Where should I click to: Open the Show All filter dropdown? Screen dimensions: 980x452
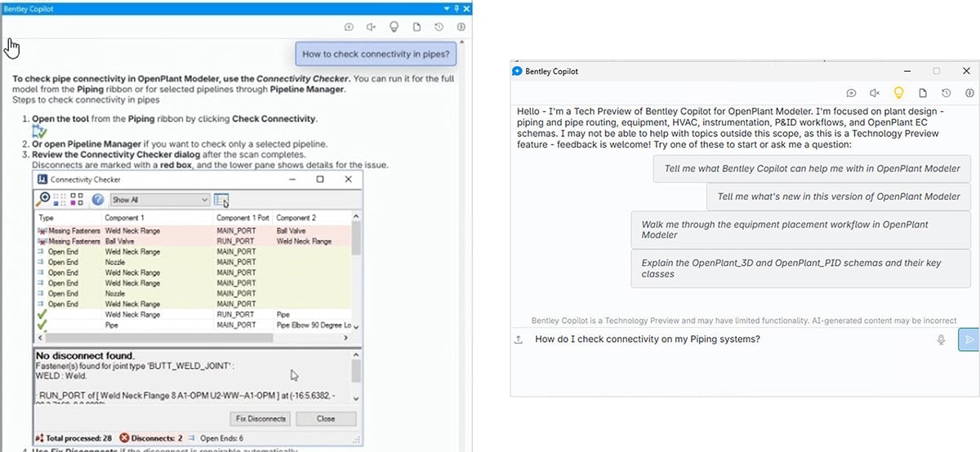coord(160,199)
